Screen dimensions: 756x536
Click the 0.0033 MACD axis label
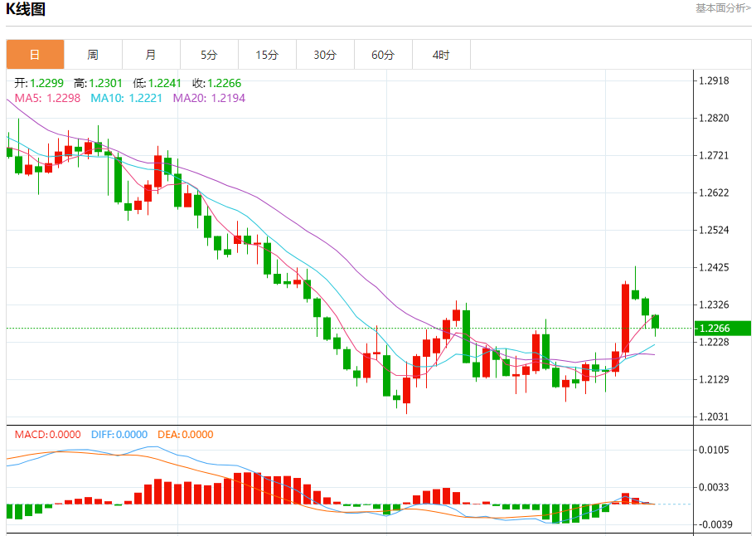(714, 487)
